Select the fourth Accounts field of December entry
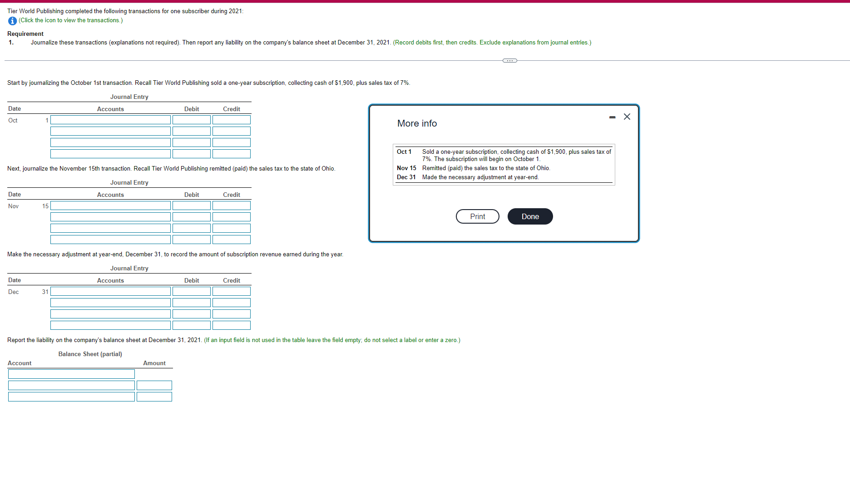Image resolution: width=850 pixels, height=504 pixels. click(x=110, y=325)
